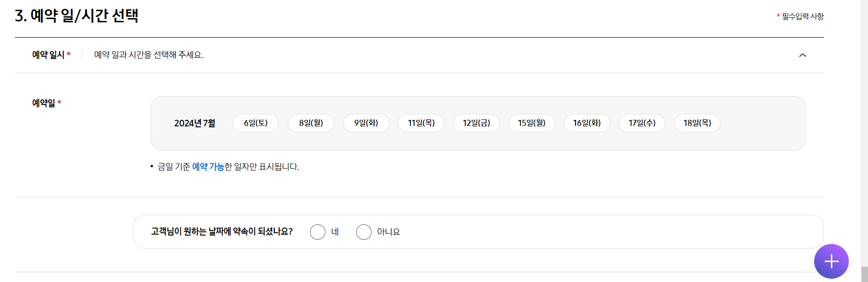Pick the 9일(화) reservation date
This screenshot has height=282, width=868.
[366, 123]
